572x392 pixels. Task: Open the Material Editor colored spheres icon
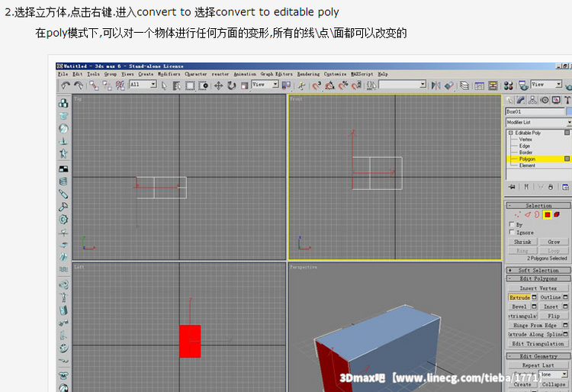[509, 85]
